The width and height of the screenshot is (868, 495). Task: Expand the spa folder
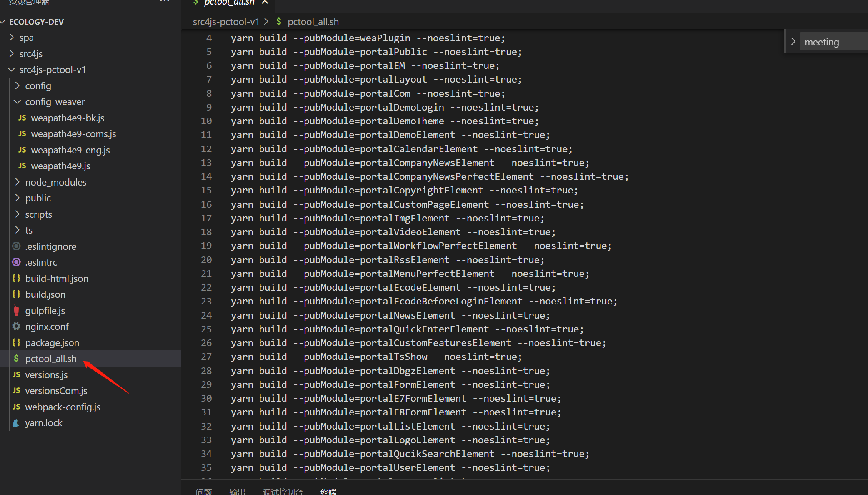(x=12, y=38)
